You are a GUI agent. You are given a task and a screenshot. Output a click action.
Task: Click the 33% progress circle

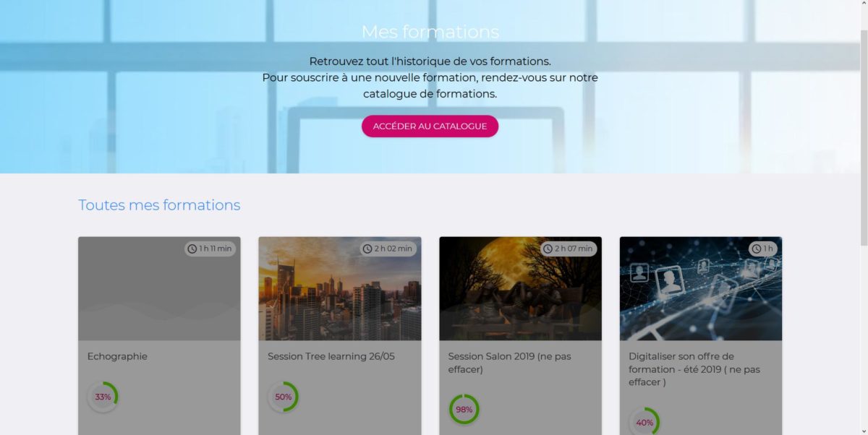(103, 397)
